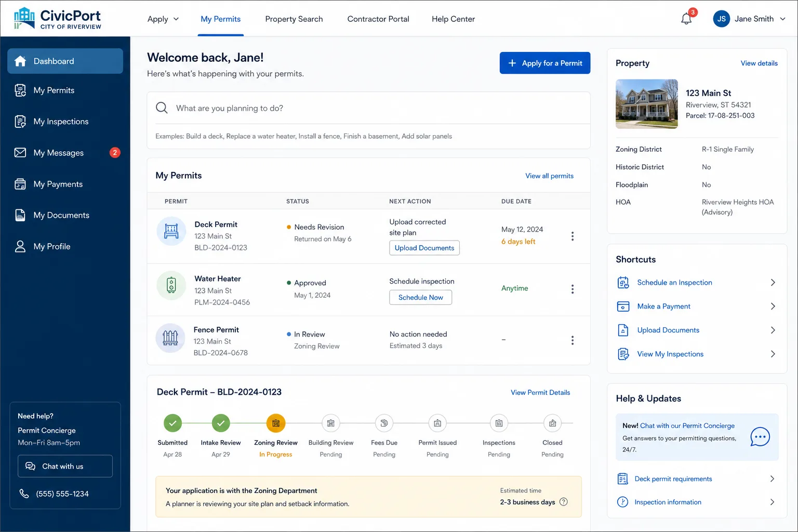The image size is (798, 532).
Task: Click the Schedule Now button
Action: click(x=421, y=297)
